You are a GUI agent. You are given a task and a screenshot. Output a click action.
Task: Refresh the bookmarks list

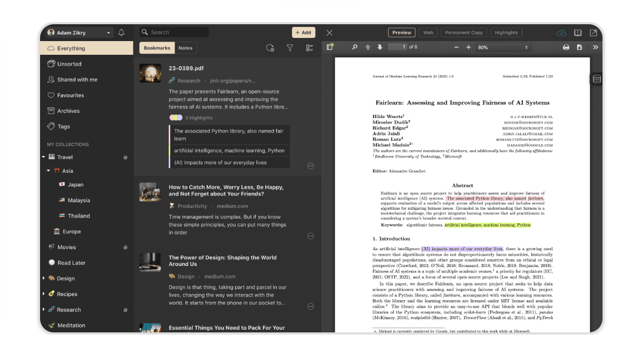270,48
